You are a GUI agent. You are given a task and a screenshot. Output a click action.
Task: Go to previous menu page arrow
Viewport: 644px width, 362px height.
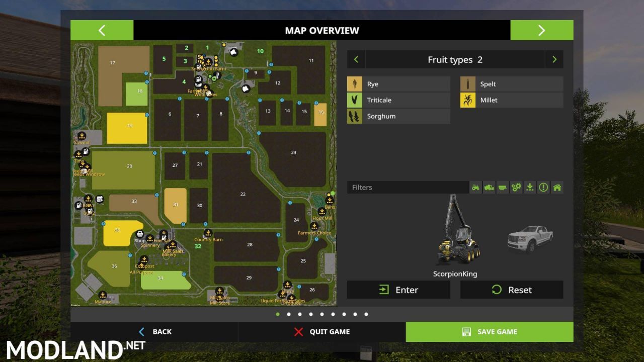[x=102, y=30]
